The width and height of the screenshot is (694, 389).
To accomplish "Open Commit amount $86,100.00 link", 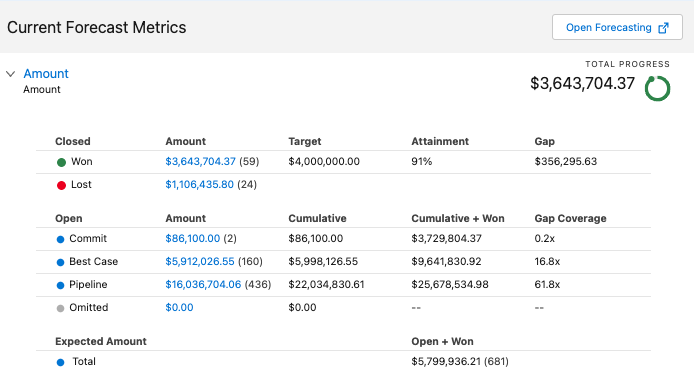I will [193, 239].
